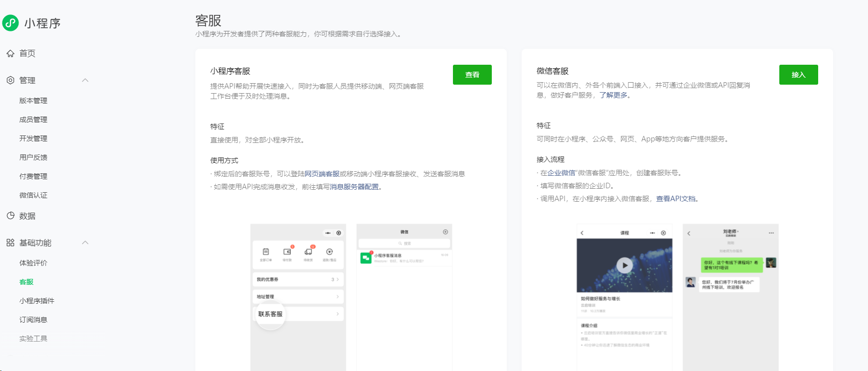The image size is (868, 371).
Task: Click the 基础功能 grid icon
Action: [x=10, y=243]
